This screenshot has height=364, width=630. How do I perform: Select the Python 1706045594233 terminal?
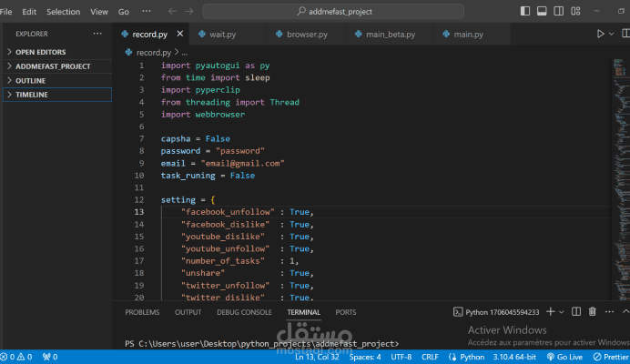tap(496, 312)
